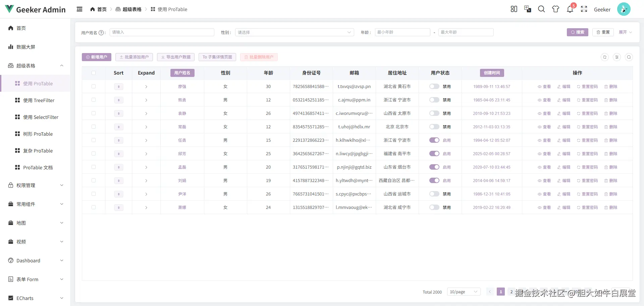Open the 10/page page size dropdown
This screenshot has width=644, height=306.
tap(464, 292)
